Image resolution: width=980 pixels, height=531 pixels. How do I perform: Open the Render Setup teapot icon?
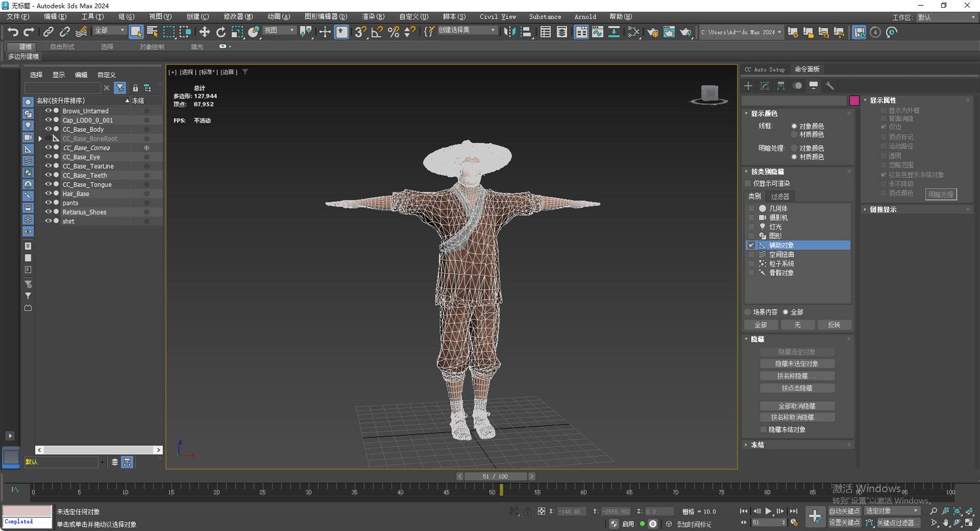coord(653,32)
